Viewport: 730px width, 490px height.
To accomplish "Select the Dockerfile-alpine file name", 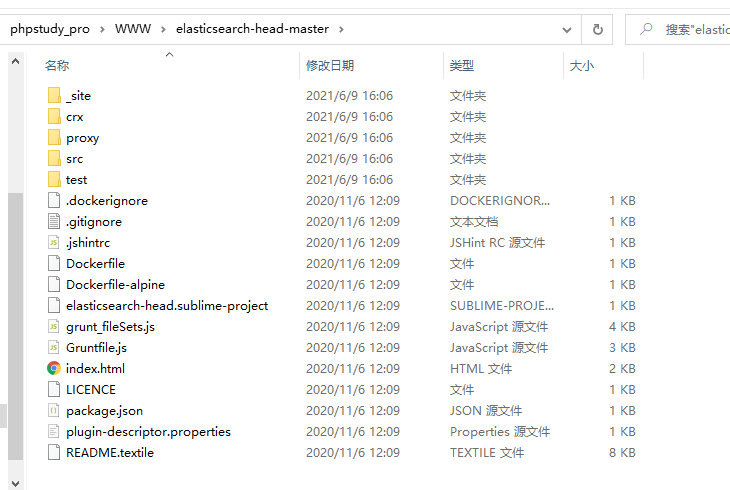I will point(115,285).
